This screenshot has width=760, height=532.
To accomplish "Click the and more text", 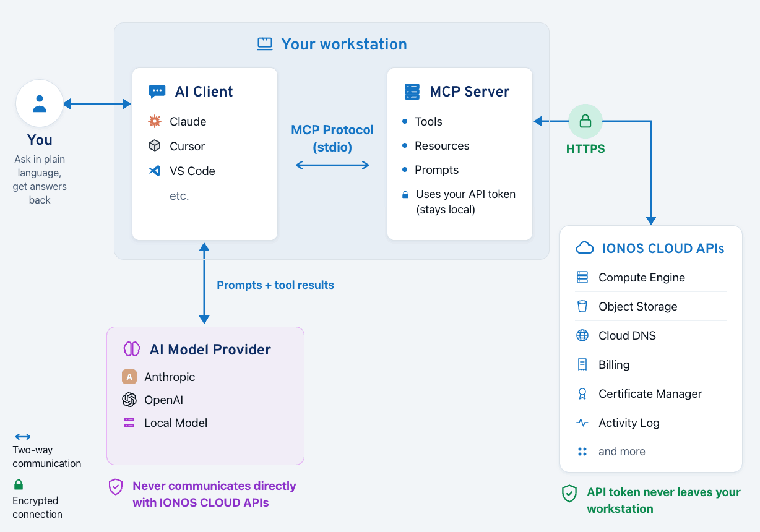I will click(x=622, y=452).
